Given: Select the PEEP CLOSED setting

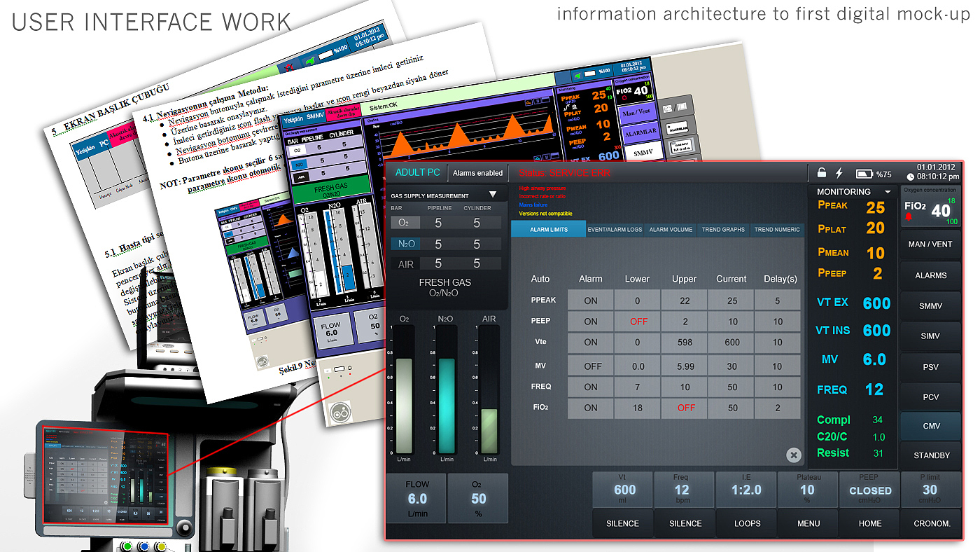Looking at the screenshot, I should (870, 490).
